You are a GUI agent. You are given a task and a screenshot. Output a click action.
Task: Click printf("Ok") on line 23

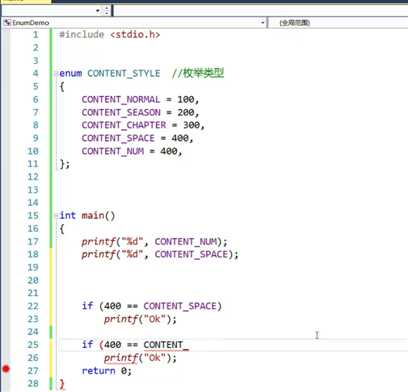(x=140, y=319)
